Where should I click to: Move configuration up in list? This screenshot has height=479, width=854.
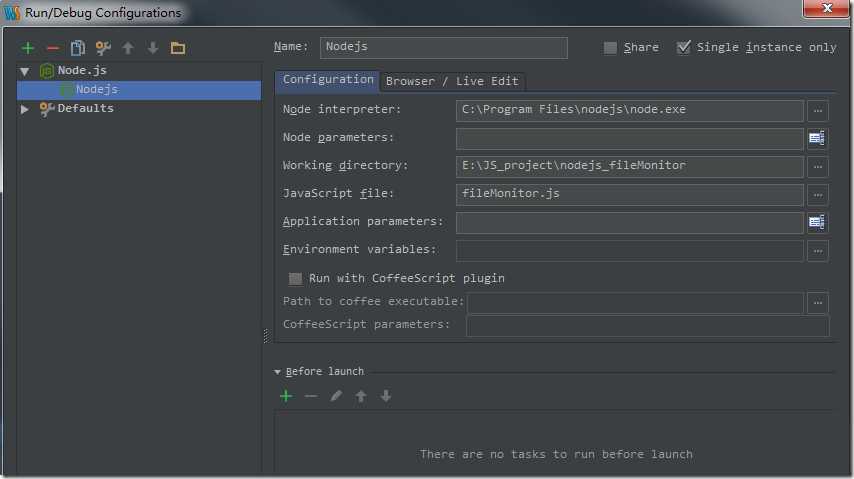(x=128, y=48)
